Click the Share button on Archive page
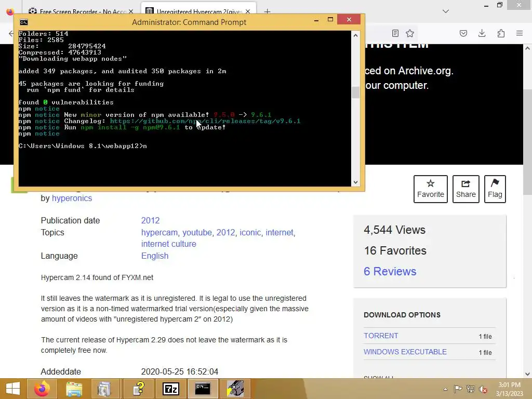The height and width of the screenshot is (399, 532). 466,189
